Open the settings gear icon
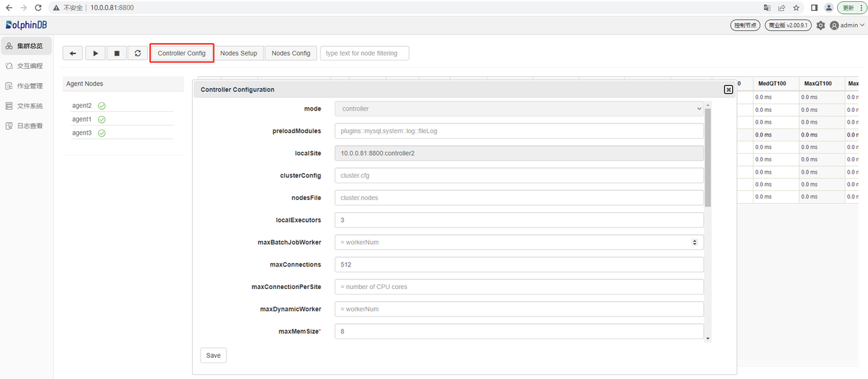The height and width of the screenshot is (379, 868). coord(821,25)
